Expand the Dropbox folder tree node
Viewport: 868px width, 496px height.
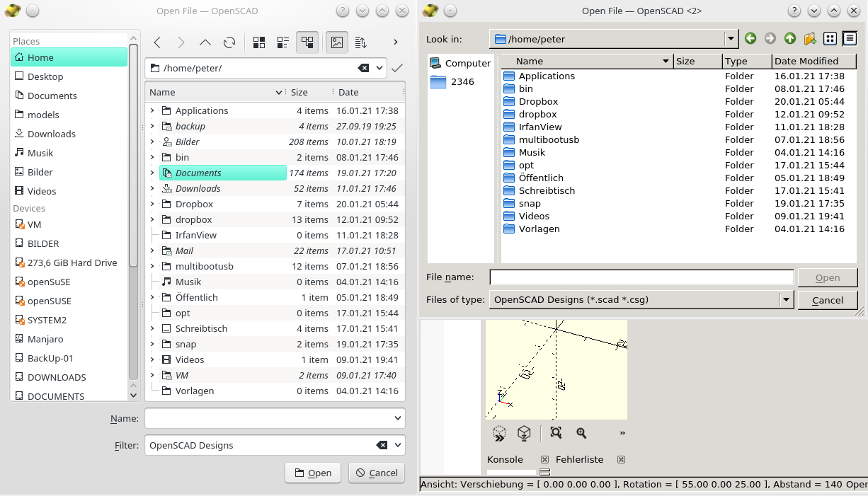tap(152, 204)
